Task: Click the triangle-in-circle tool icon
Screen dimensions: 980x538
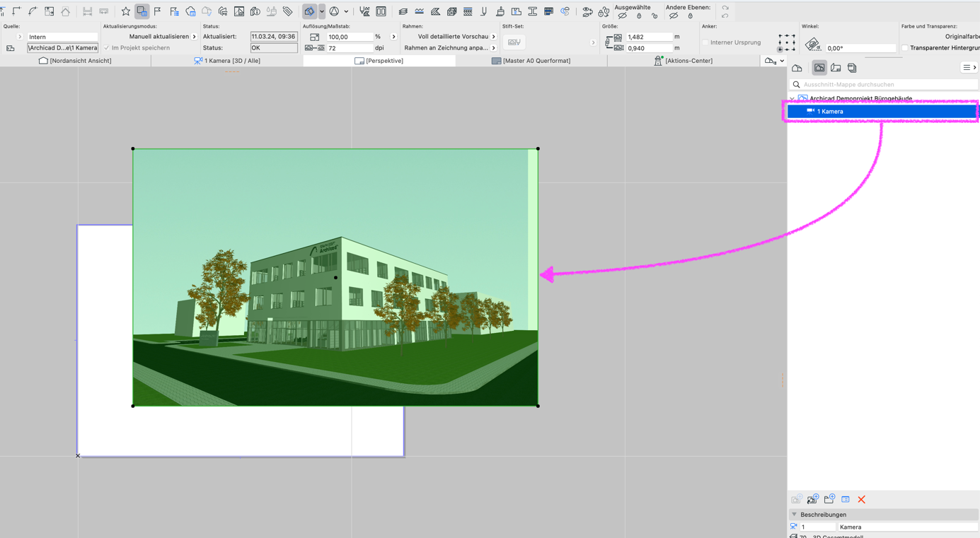Action: coord(334,11)
